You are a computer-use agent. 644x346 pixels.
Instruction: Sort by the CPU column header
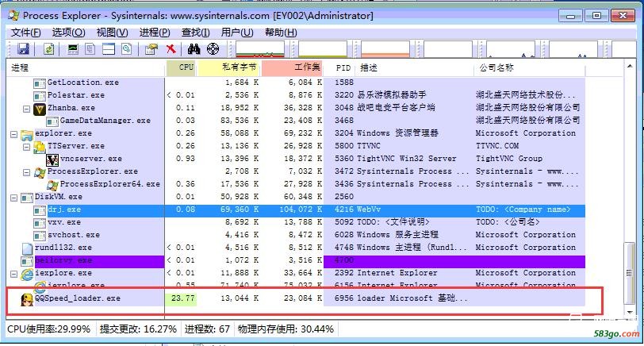186,68
